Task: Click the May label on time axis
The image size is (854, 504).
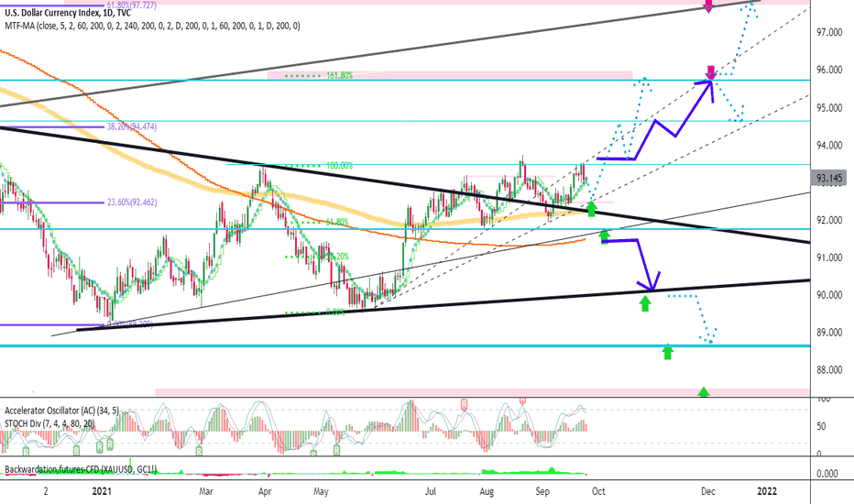Action: point(322,491)
